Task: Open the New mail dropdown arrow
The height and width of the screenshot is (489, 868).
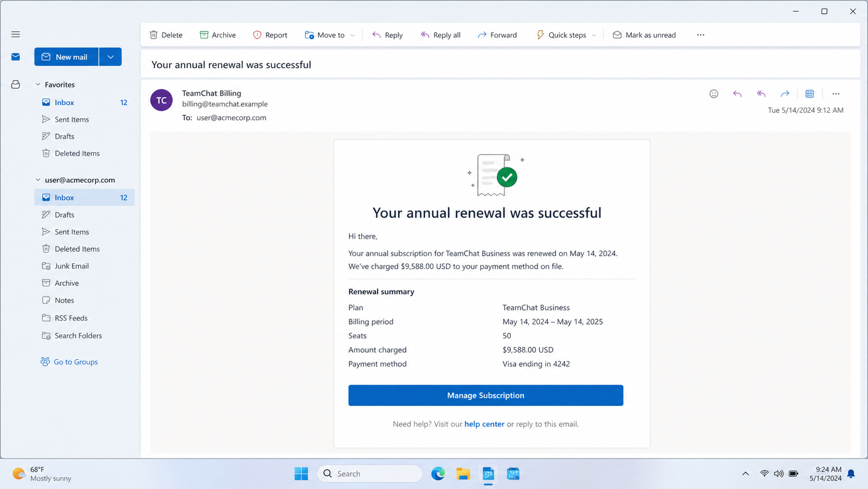Action: click(x=111, y=57)
